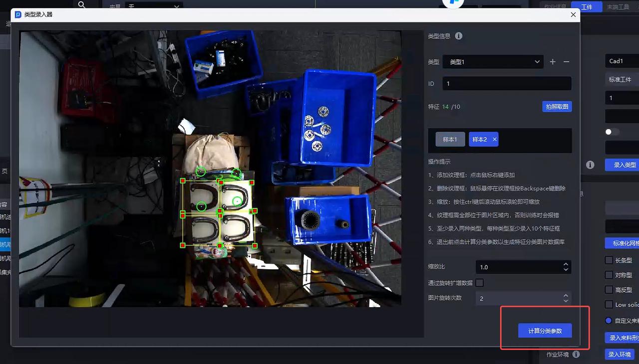Add a new type with the plus icon
The height and width of the screenshot is (364, 639).
click(x=553, y=62)
